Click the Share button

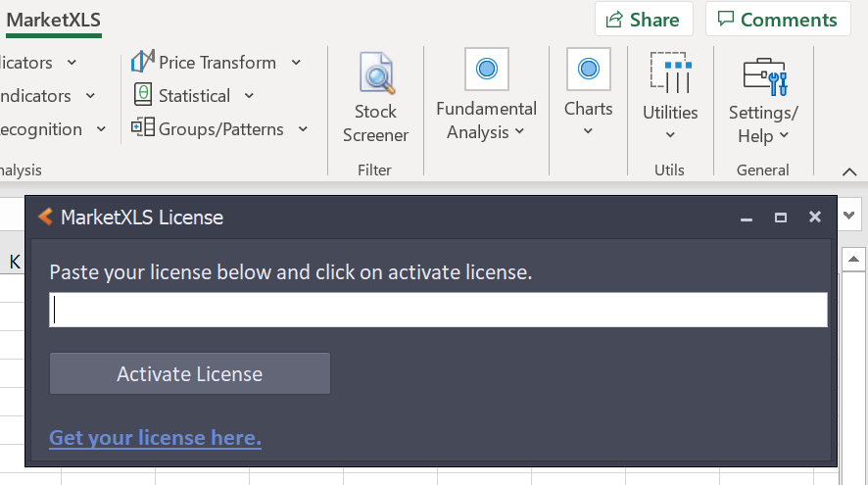point(644,20)
